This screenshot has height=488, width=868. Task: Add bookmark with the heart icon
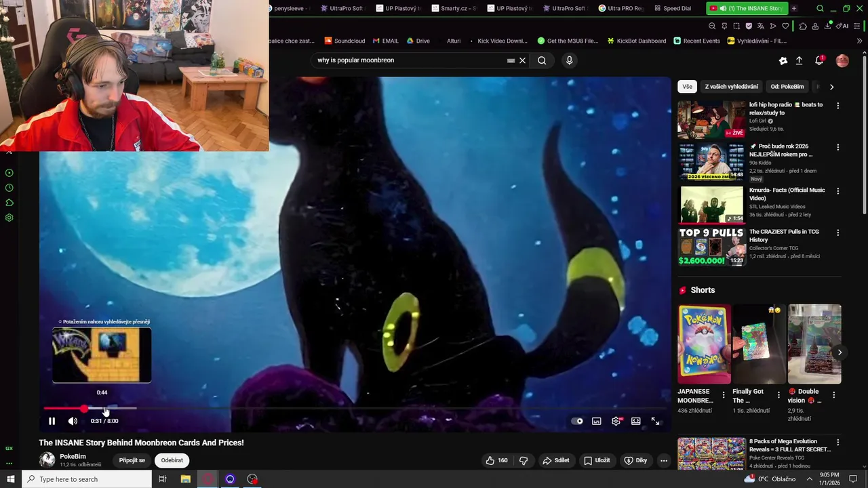785,26
